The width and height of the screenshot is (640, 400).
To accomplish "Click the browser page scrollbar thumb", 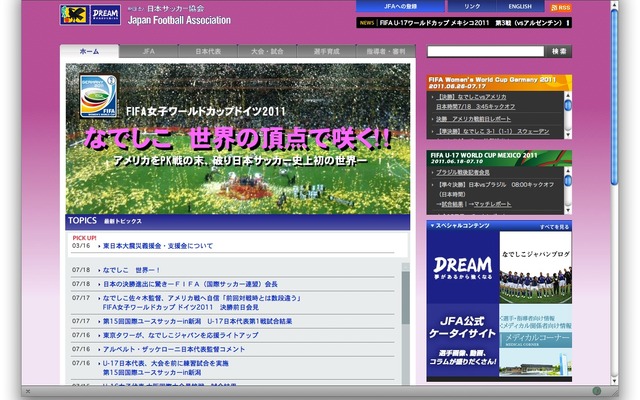I will 614,97.
